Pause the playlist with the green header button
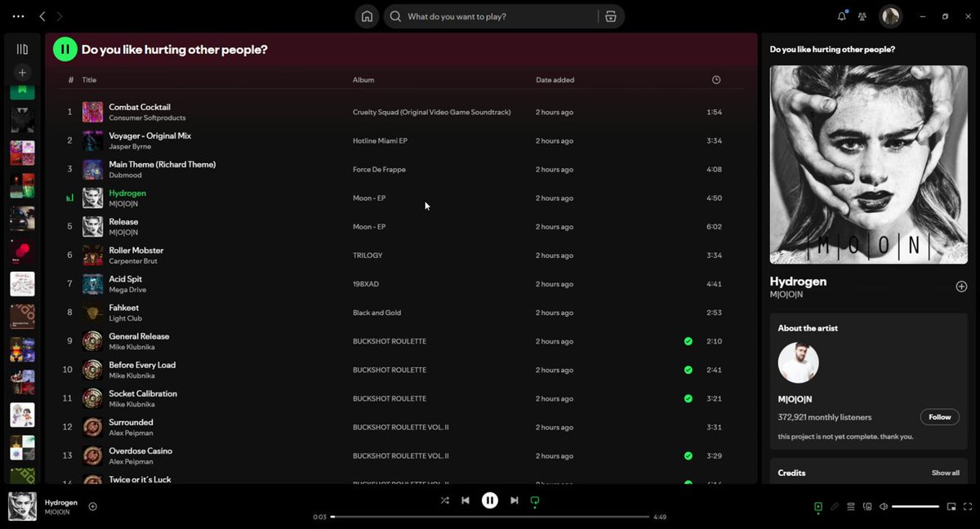The image size is (980, 529). (x=65, y=50)
